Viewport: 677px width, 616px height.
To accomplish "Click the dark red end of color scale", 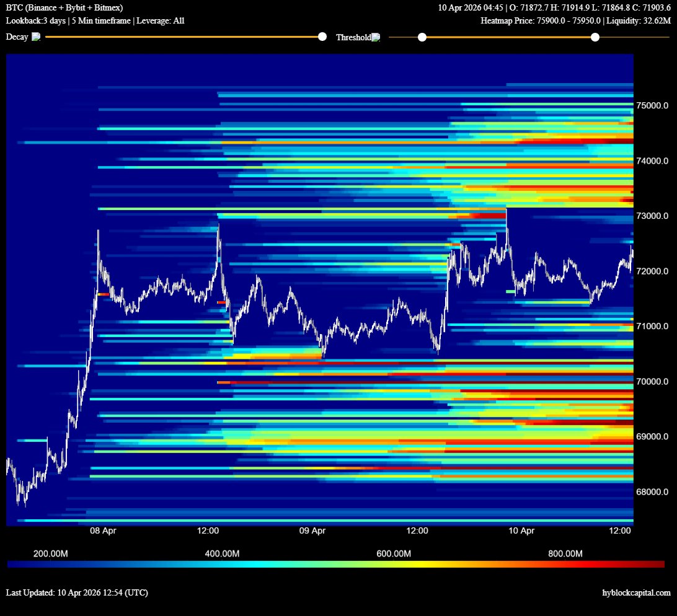I will click(657, 565).
